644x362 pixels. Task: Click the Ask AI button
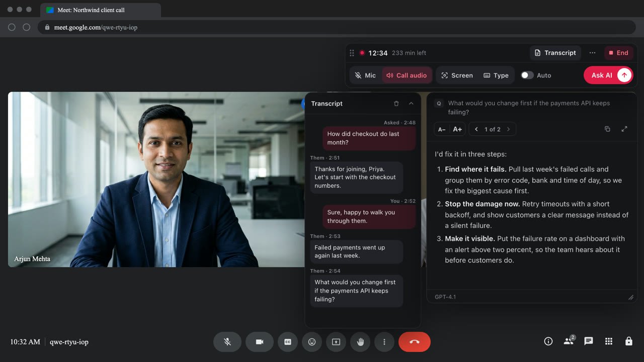coord(608,75)
